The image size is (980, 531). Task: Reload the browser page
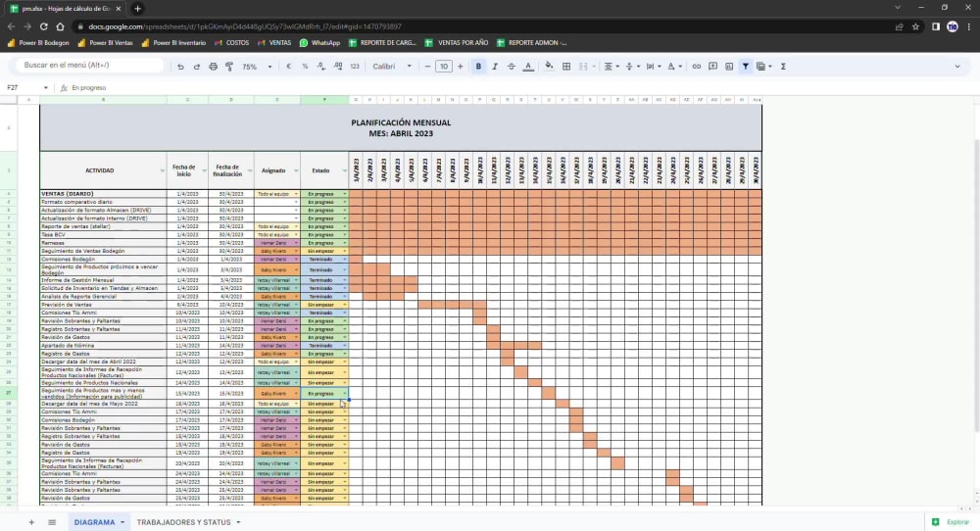[44, 26]
